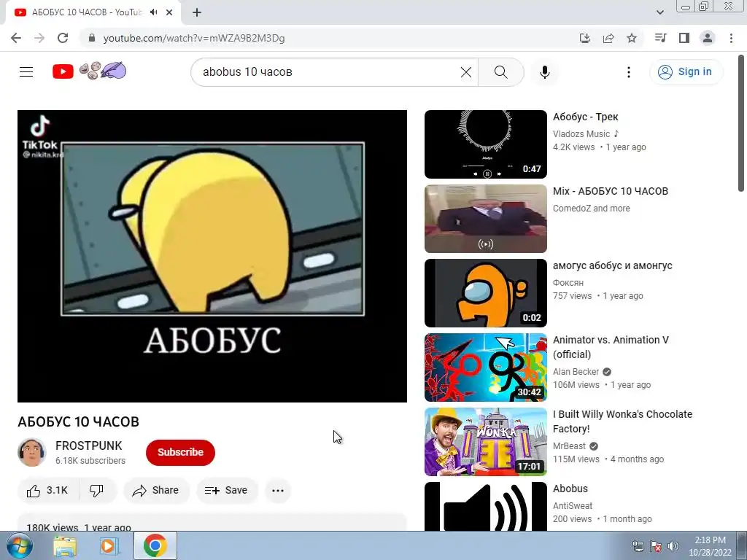This screenshot has width=747, height=560.
Task: Open Abobus speaker thumbnail
Action: [485, 506]
